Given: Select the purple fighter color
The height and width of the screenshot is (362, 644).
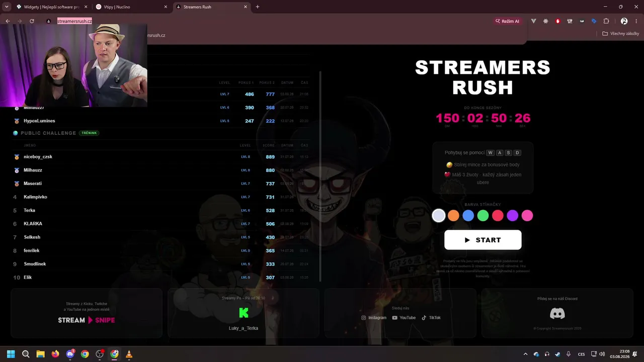Looking at the screenshot, I should click(512, 216).
